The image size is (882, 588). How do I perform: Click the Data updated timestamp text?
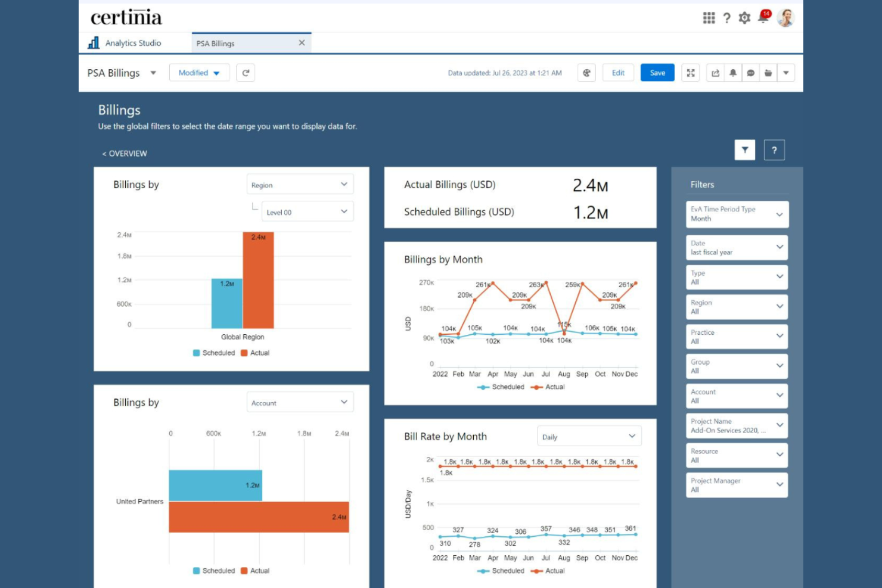pyautogui.click(x=505, y=73)
